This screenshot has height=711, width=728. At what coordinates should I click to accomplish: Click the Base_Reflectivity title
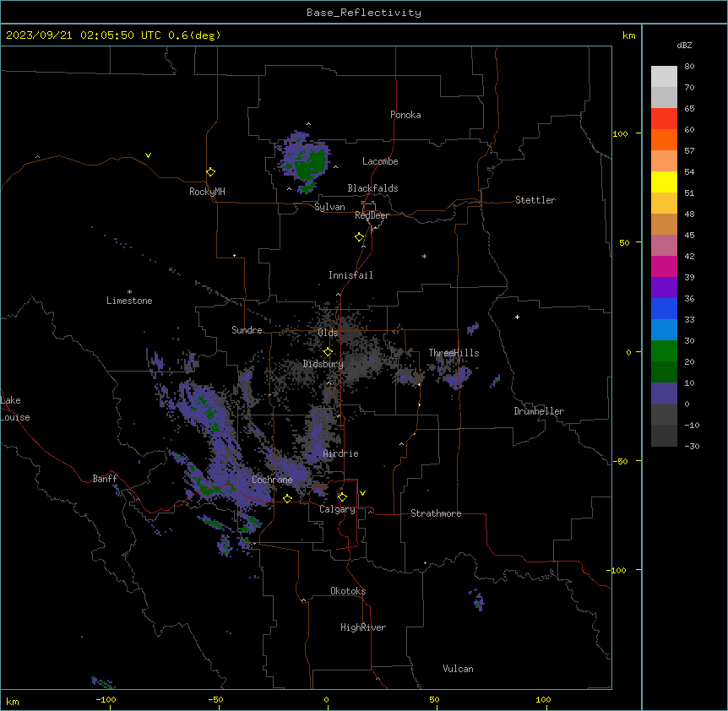pos(364,13)
